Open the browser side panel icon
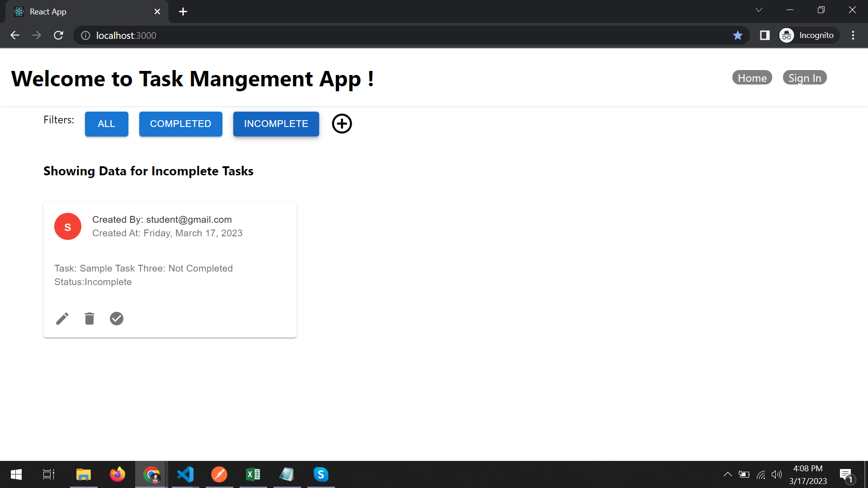868x488 pixels. 764,35
